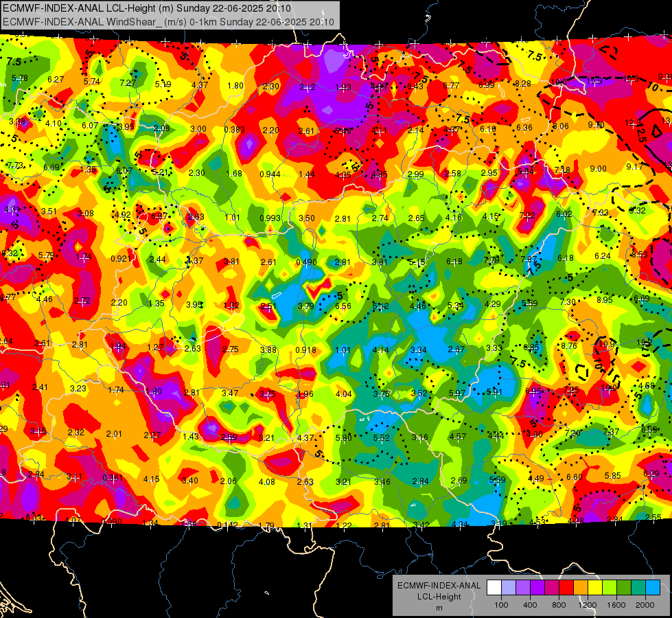The image size is (672, 618).
Task: Click the wind shear value "5.52"
Action: coord(381,437)
